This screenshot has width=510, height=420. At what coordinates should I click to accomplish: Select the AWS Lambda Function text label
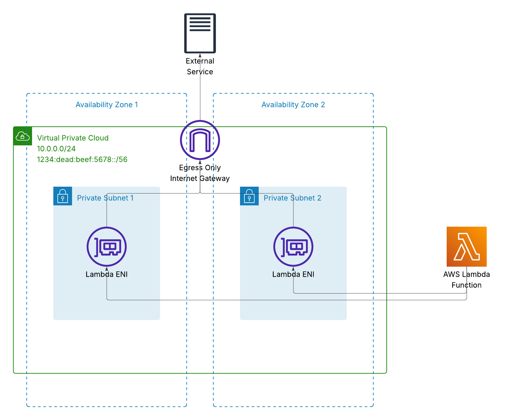466,280
